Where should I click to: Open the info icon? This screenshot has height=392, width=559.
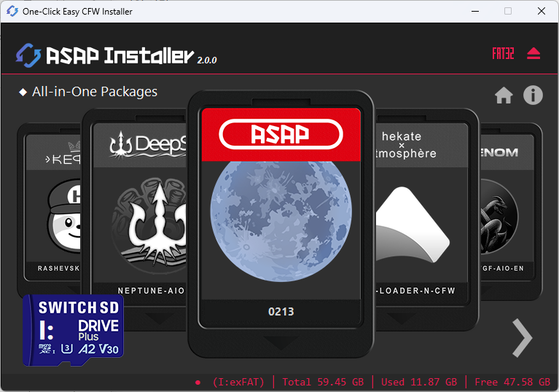click(x=533, y=95)
